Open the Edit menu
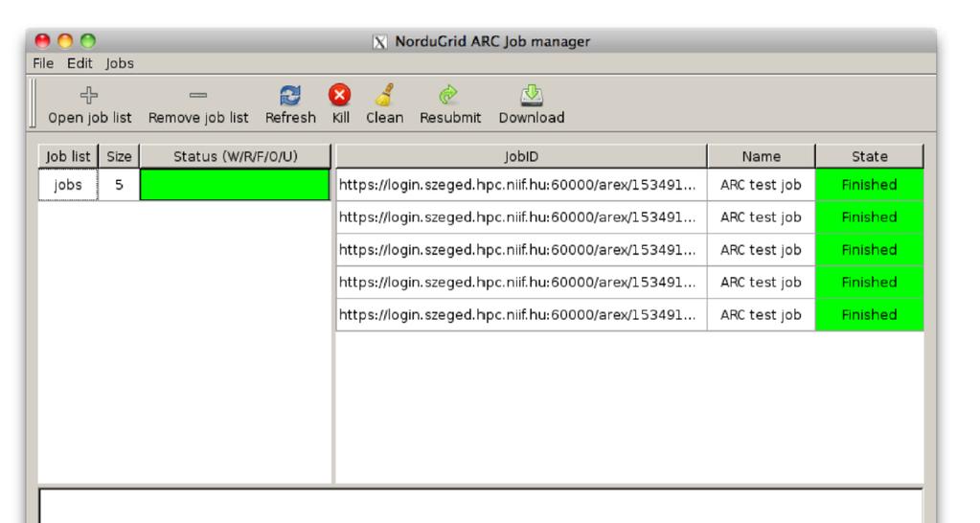 [80, 63]
